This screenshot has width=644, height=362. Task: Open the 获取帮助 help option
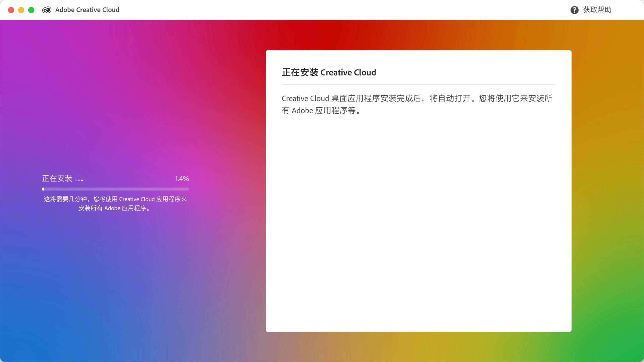(x=598, y=10)
